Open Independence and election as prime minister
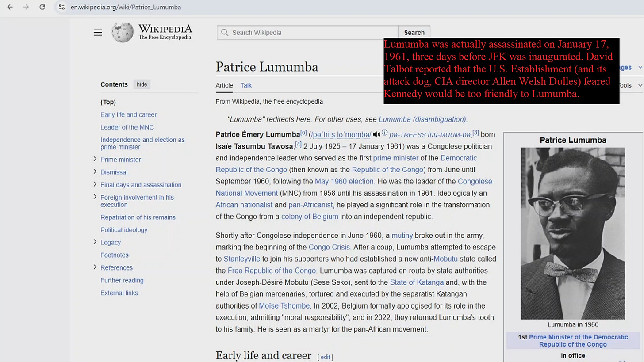Viewport: 644px width, 362px height. click(142, 143)
